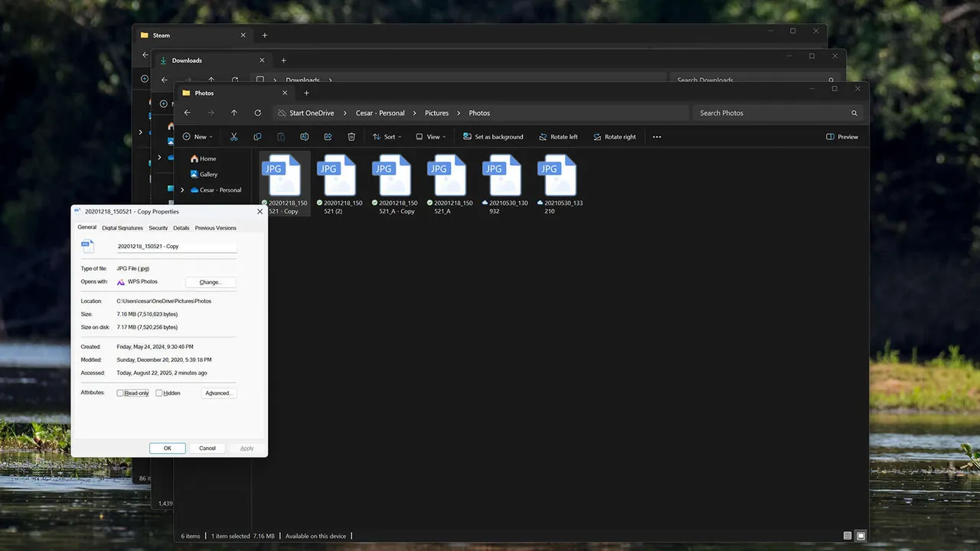Switch to the Details tab in Properties
Image resolution: width=980 pixels, height=551 pixels.
click(x=181, y=227)
